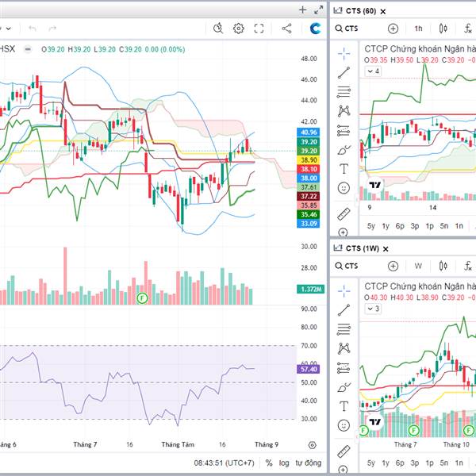Search symbol CTS in the weekly panel

(347, 266)
